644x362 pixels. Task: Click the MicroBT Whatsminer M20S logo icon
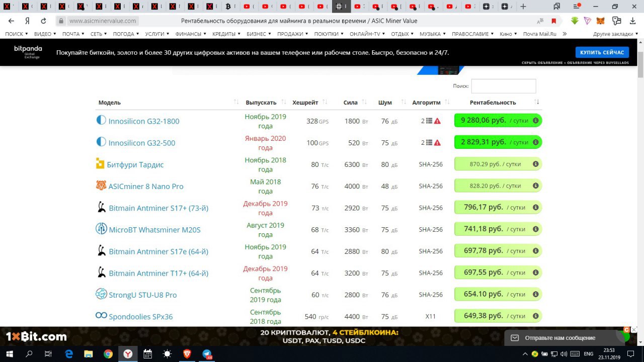point(101,229)
